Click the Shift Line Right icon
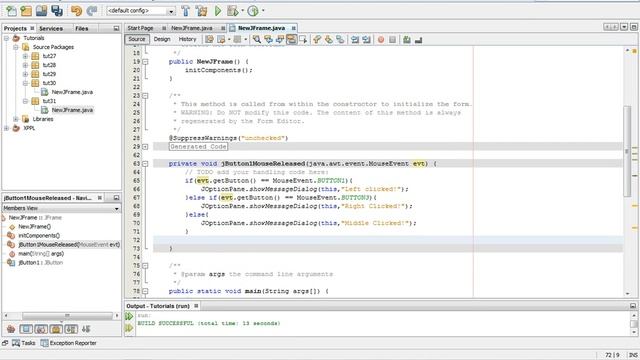The image size is (640, 360). (x=366, y=40)
